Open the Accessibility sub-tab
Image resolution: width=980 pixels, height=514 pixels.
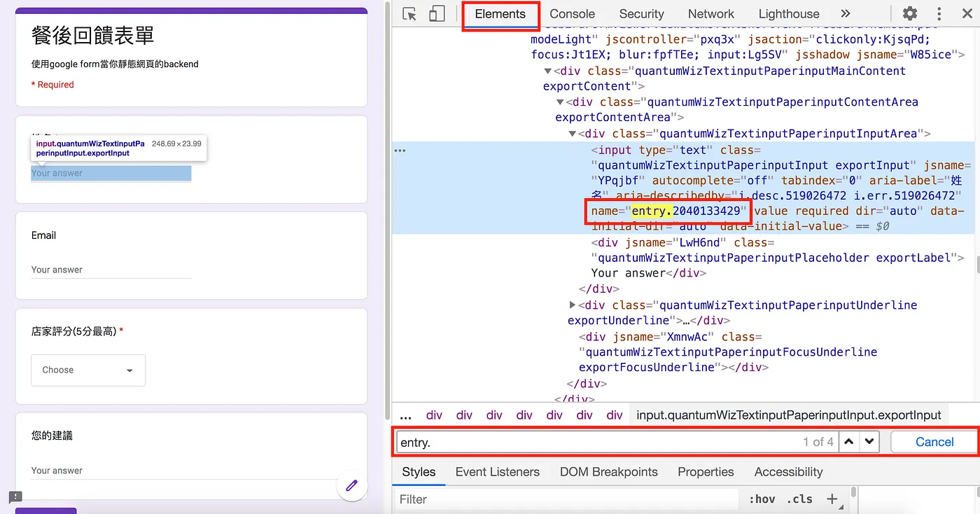(788, 472)
